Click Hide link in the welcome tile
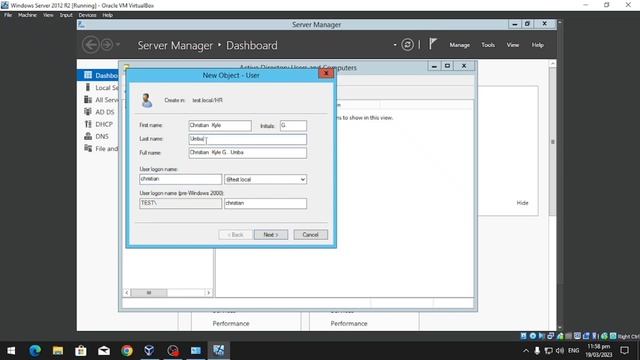The width and height of the screenshot is (640, 360). (x=522, y=203)
